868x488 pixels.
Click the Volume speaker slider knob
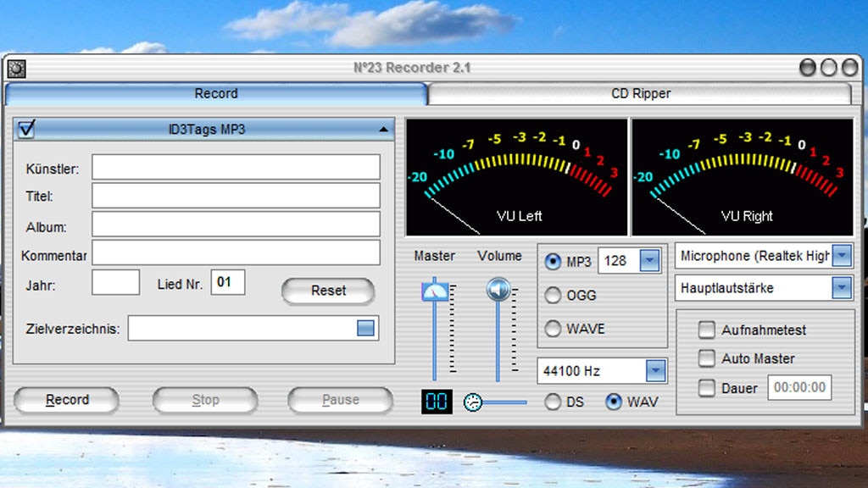[x=498, y=290]
